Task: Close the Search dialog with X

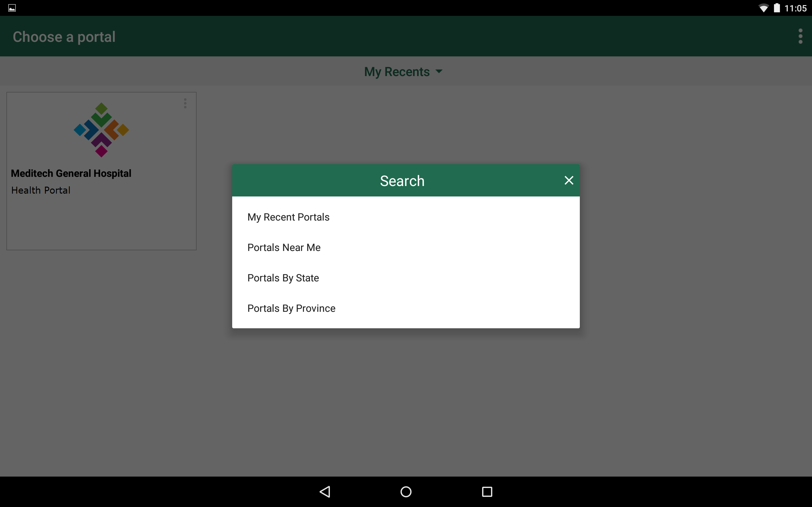Action: coord(569,180)
